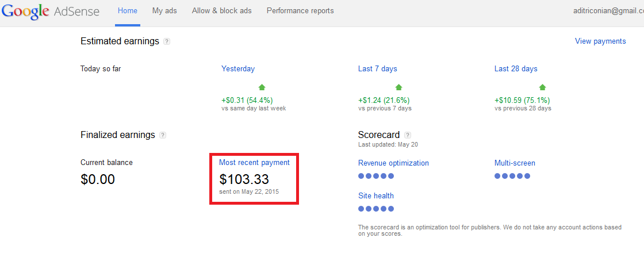The height and width of the screenshot is (257, 644).
Task: Click the green up arrow under Yesterday
Action: 262,87
